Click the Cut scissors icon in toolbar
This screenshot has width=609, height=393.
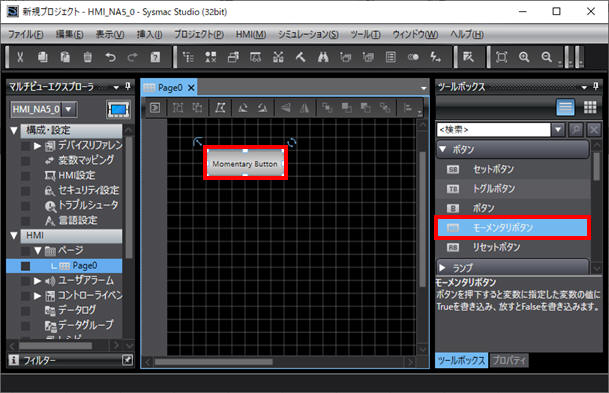pos(20,57)
